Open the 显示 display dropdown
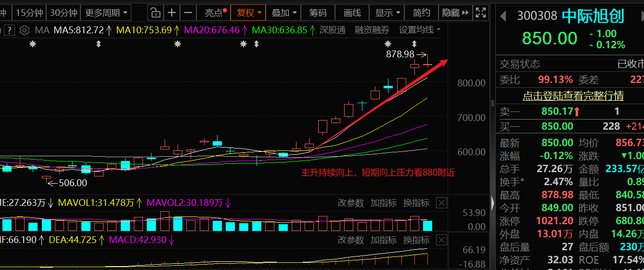The width and height of the screenshot is (644, 270). 387,13
